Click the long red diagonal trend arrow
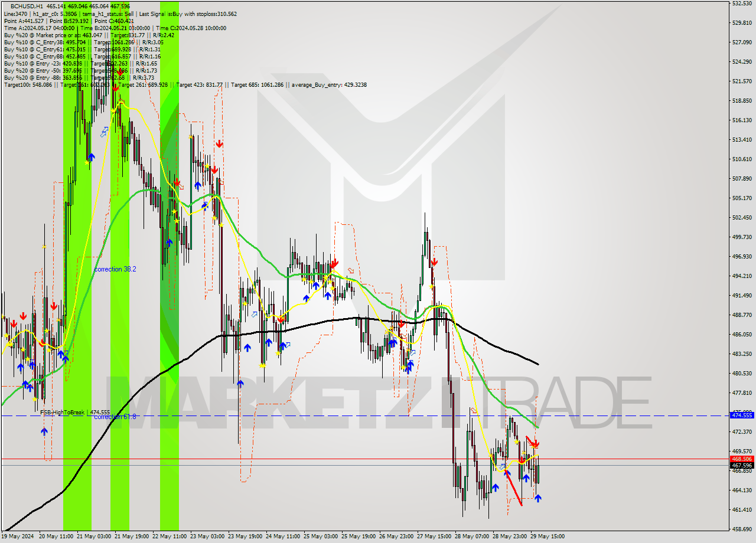The height and width of the screenshot is (543, 756). point(513,486)
